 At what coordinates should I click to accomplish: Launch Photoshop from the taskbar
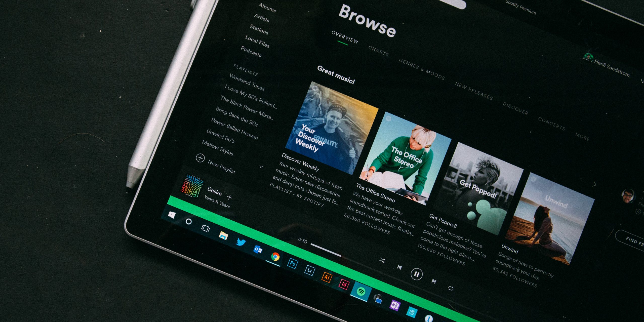coord(293,263)
